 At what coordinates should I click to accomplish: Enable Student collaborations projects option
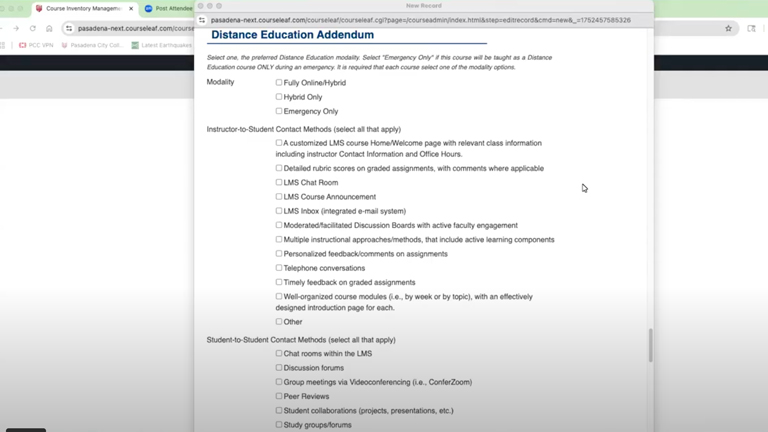point(279,410)
